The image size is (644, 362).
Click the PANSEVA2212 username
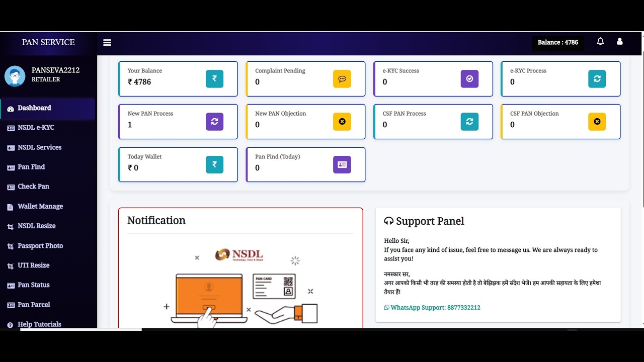point(56,70)
